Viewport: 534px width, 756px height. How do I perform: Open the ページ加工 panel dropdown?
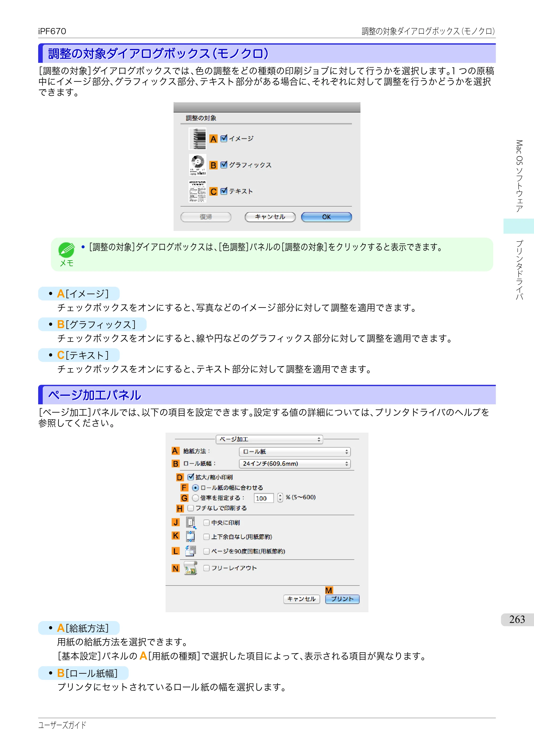[269, 440]
